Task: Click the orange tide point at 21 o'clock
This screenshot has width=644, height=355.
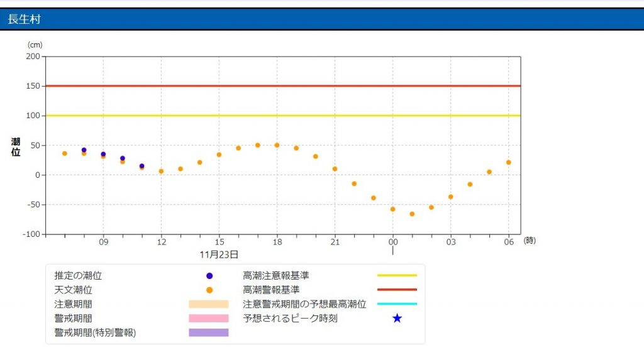Action: [x=335, y=169]
